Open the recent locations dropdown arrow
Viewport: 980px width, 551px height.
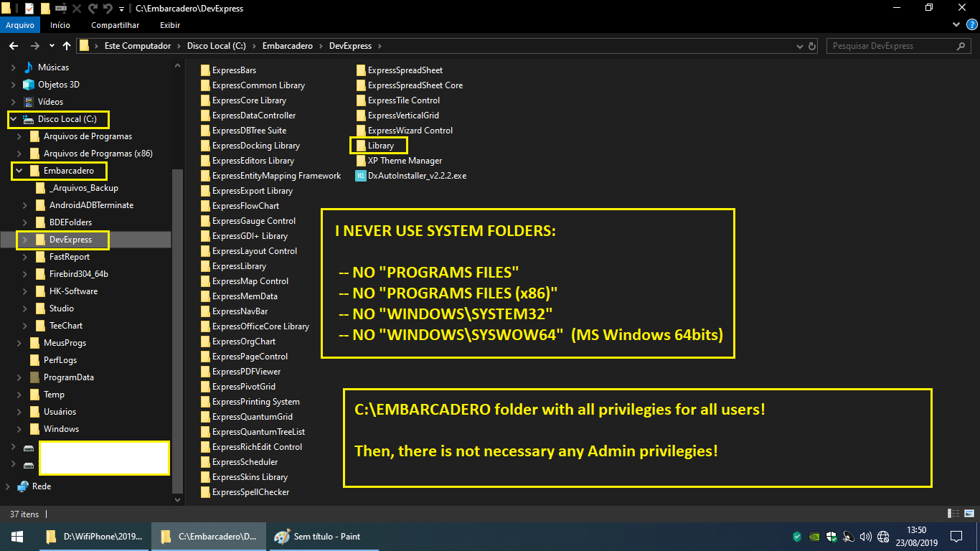52,46
